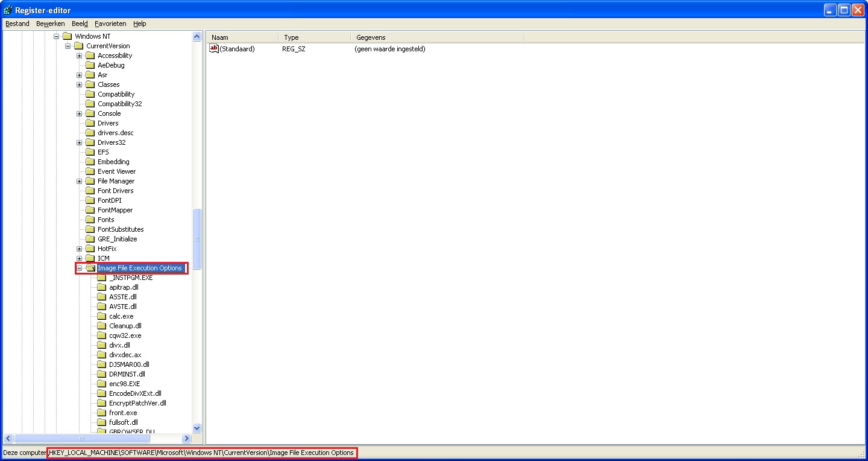The image size is (868, 461).
Task: Click the AVSTE.dll folder icon
Action: 102,307
